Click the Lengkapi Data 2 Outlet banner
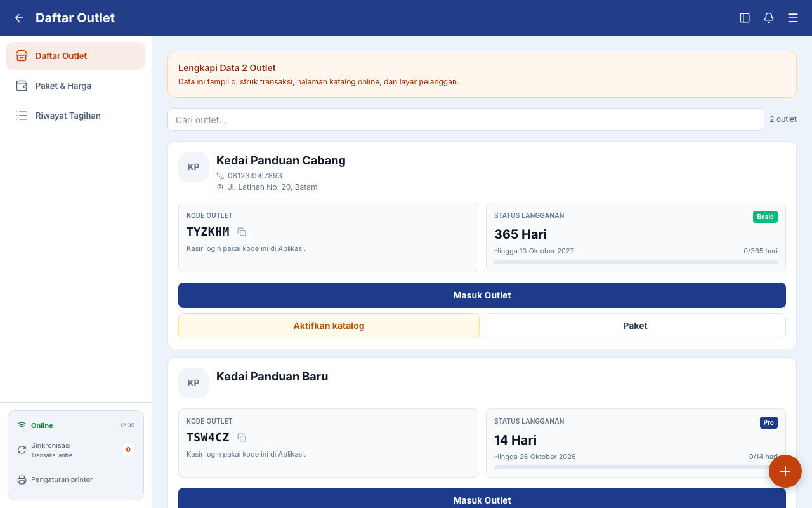 (x=482, y=74)
